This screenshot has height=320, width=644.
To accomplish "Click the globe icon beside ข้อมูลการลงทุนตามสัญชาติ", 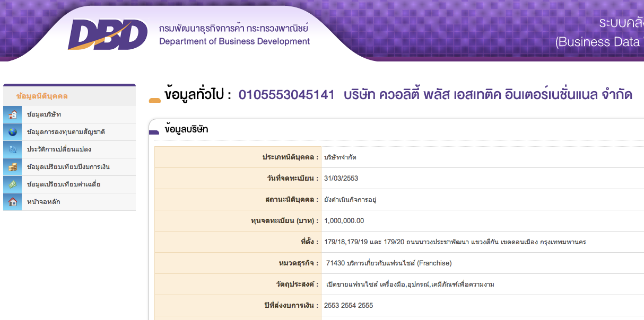I will point(13,132).
